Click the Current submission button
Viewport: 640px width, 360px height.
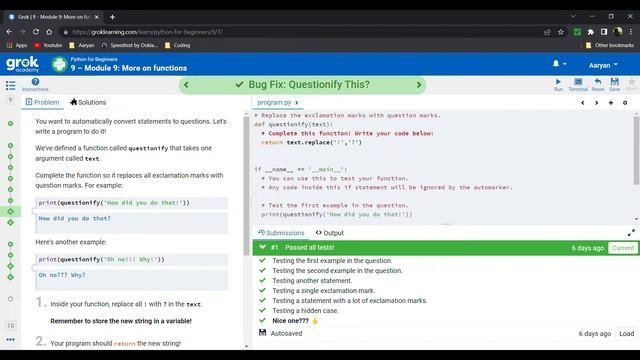click(x=623, y=248)
